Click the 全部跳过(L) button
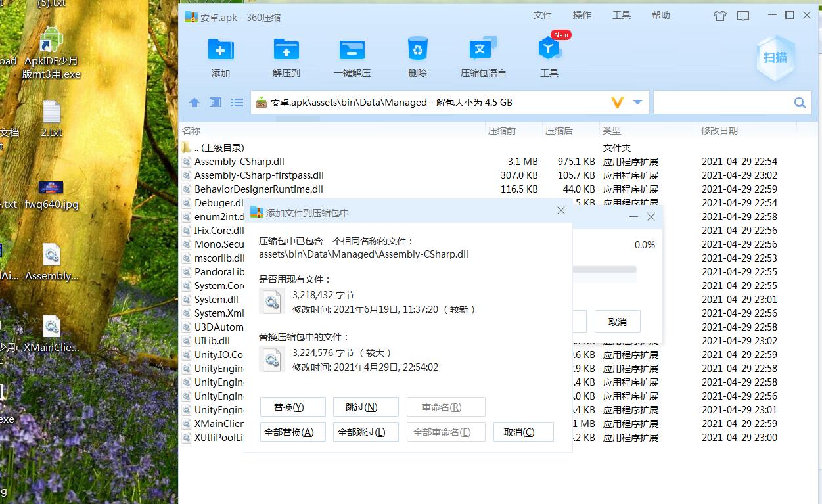Screen dimensions: 822x504 (366, 432)
